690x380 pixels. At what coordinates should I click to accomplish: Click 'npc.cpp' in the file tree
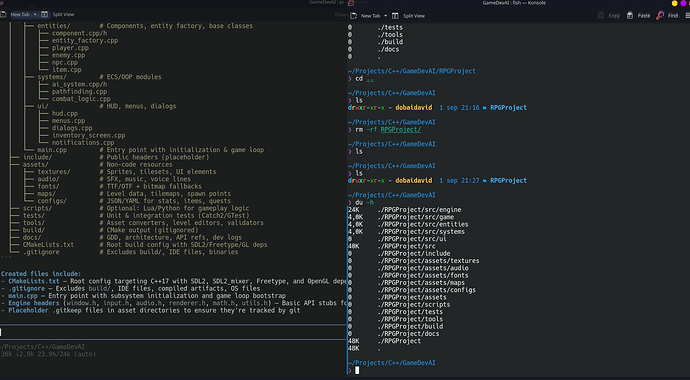click(x=65, y=62)
